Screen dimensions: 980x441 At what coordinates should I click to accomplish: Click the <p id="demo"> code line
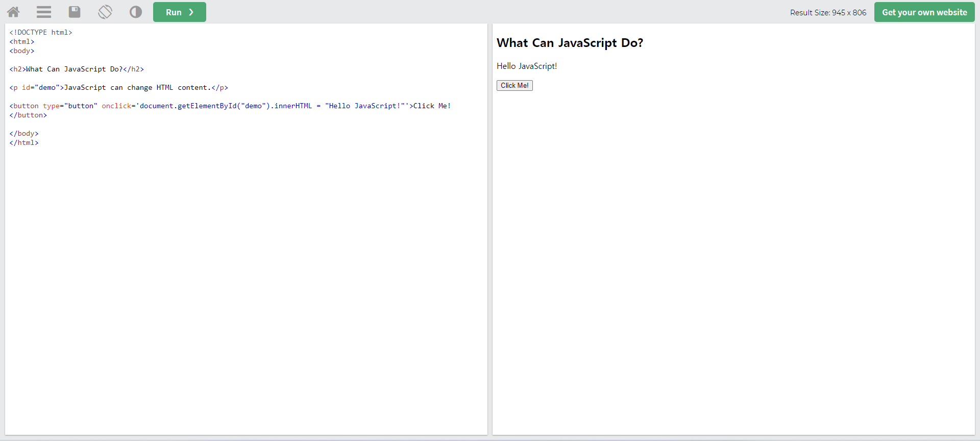point(118,87)
